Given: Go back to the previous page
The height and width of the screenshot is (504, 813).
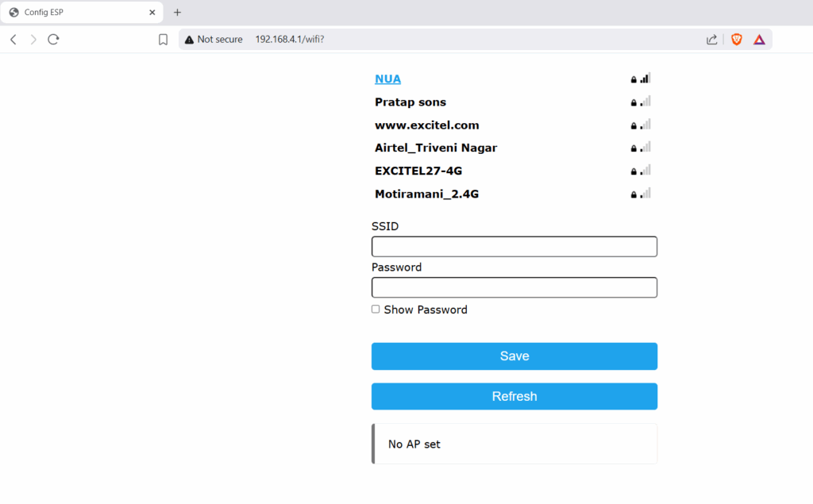Looking at the screenshot, I should click(x=13, y=40).
